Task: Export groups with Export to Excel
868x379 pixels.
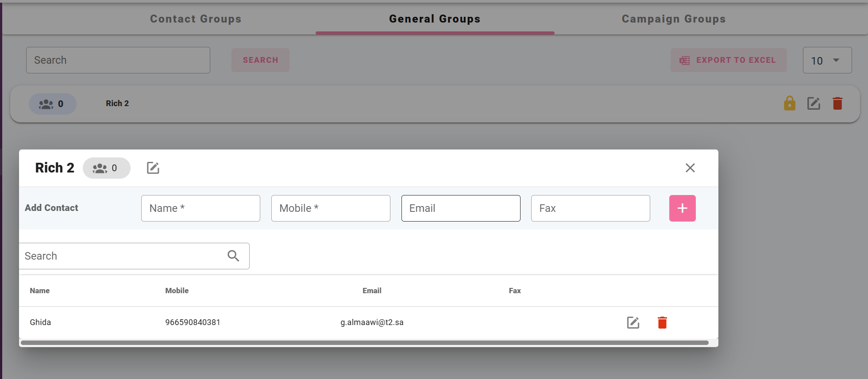Action: point(729,60)
